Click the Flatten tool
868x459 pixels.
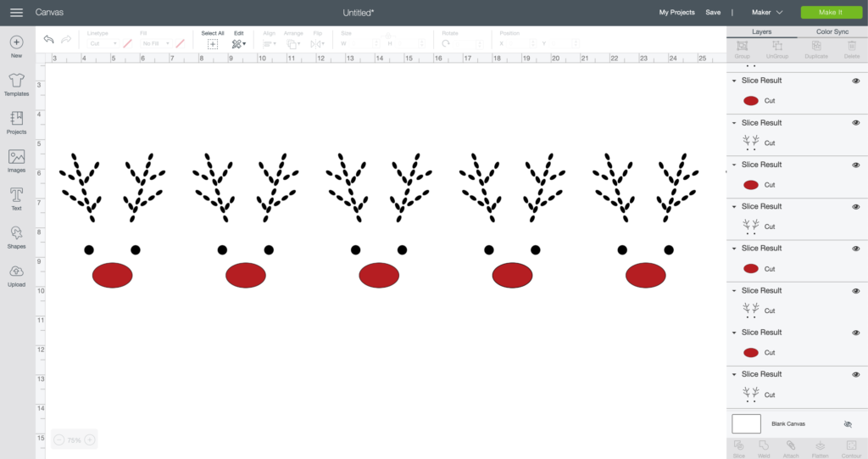(821, 449)
